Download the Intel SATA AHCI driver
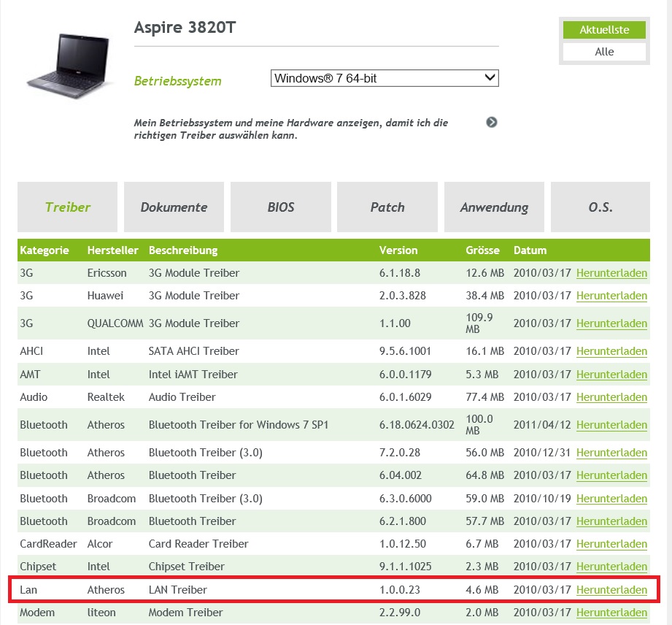 611,351
